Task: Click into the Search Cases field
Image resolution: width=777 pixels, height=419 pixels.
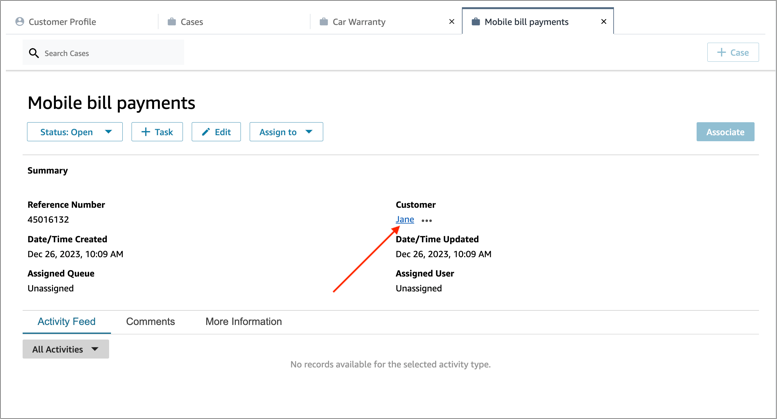Action: pyautogui.click(x=110, y=53)
